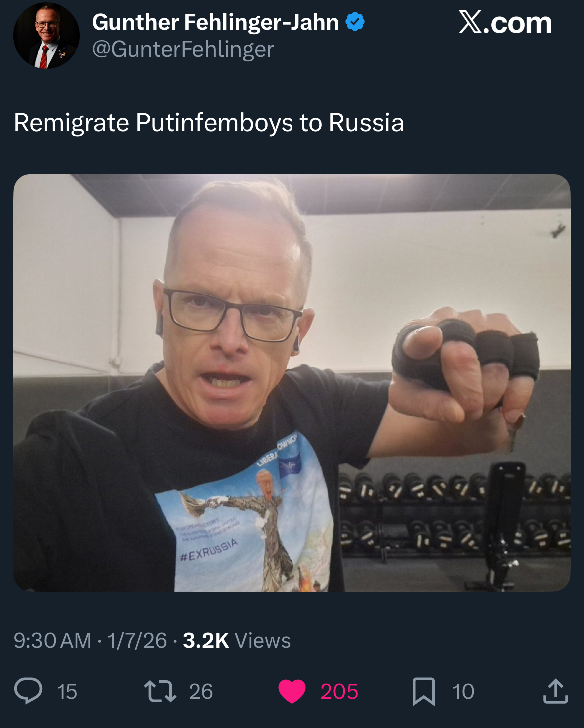Click the 26 reposts count
584x728 pixels.
[x=201, y=692]
